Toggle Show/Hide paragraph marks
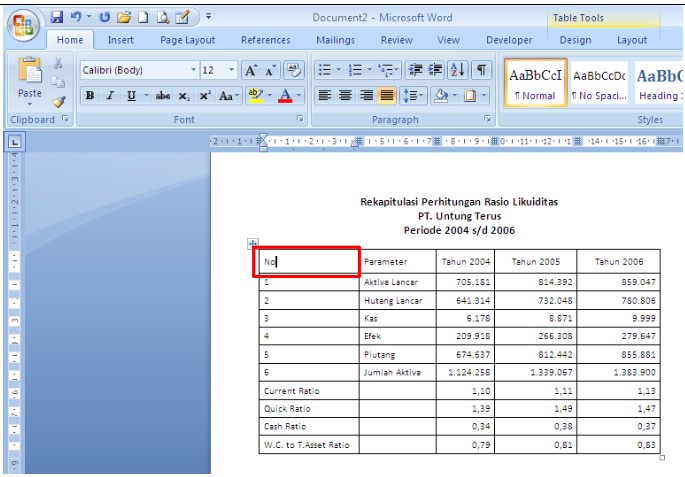685x477 pixels. pyautogui.click(x=481, y=70)
